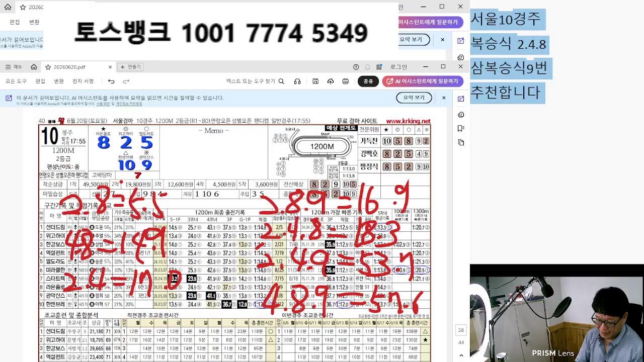644x362 pixels.
Task: Open AI assistant sidebar icon in back window
Action: point(460,41)
